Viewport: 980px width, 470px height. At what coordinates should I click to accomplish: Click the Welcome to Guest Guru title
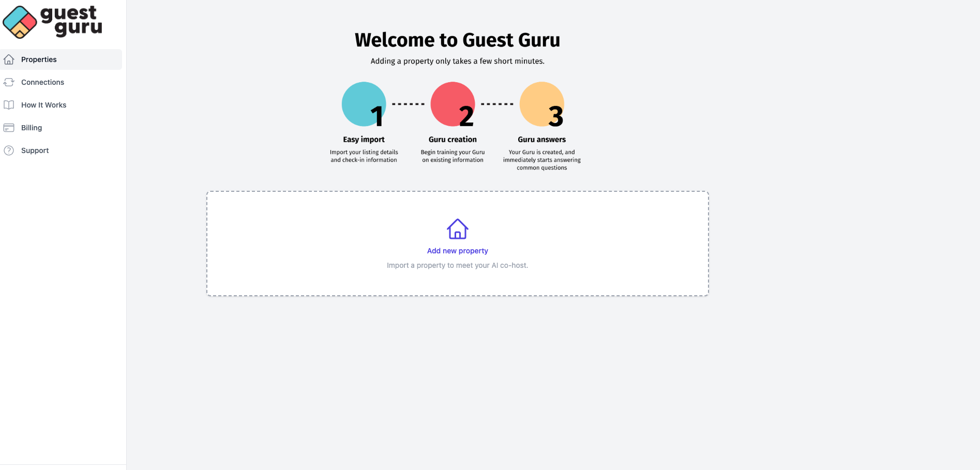pyautogui.click(x=458, y=40)
